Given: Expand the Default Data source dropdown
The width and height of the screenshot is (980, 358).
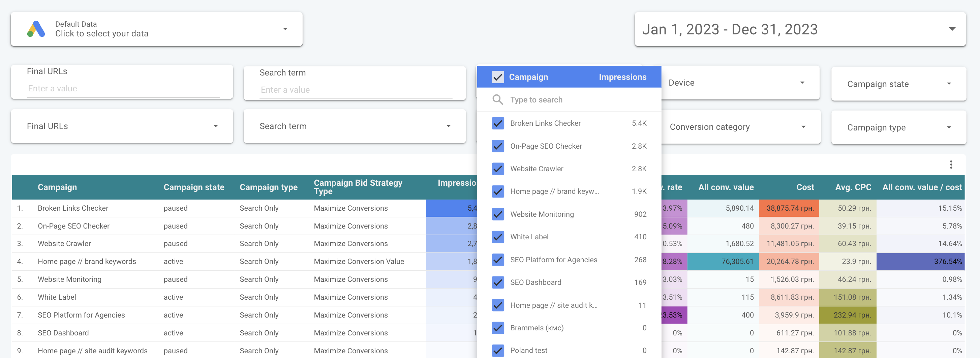Looking at the screenshot, I should pos(284,29).
